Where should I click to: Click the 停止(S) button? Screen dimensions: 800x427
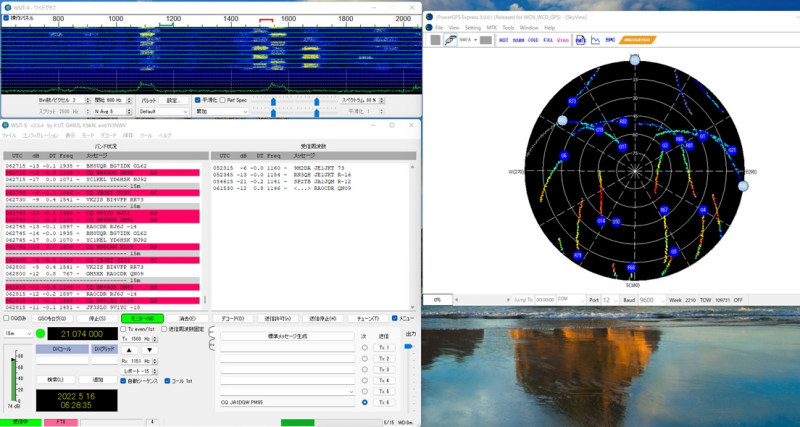pyautogui.click(x=96, y=318)
